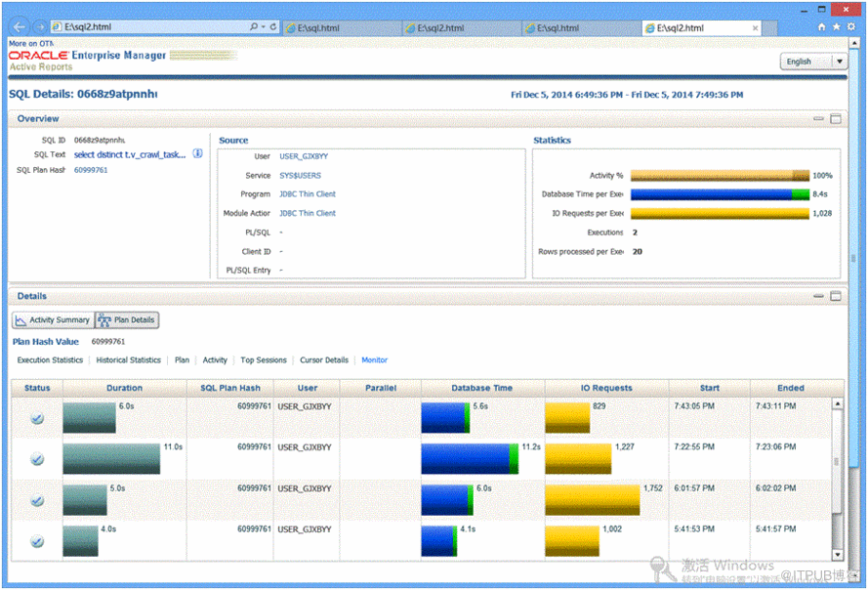868x590 pixels.
Task: Click page scrollbar up arrow at top right
Action: click(854, 43)
